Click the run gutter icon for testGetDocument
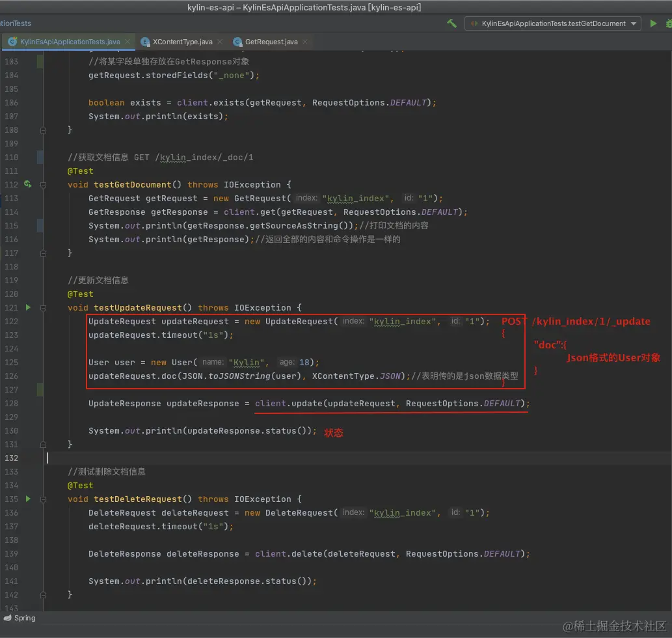The height and width of the screenshot is (638, 672). (x=28, y=184)
